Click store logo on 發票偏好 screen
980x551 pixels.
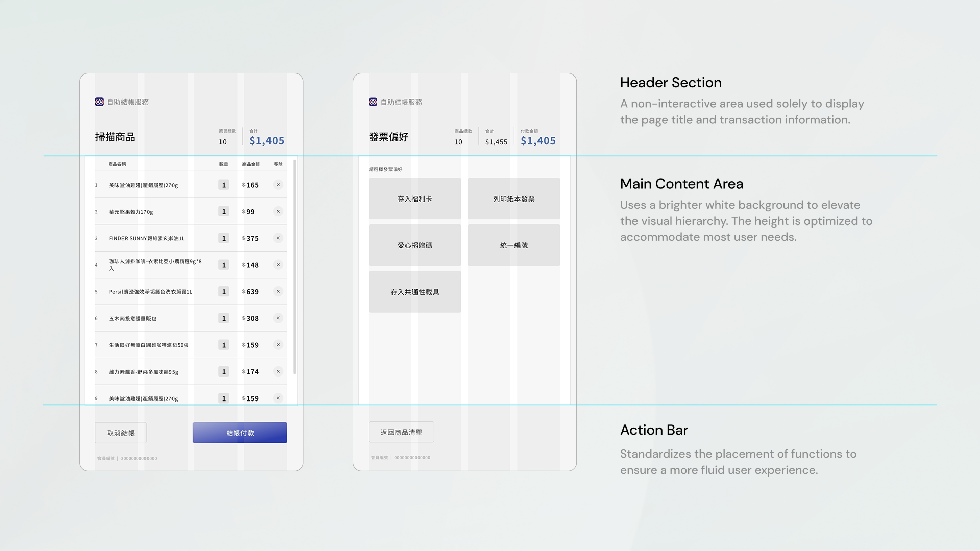tap(373, 102)
